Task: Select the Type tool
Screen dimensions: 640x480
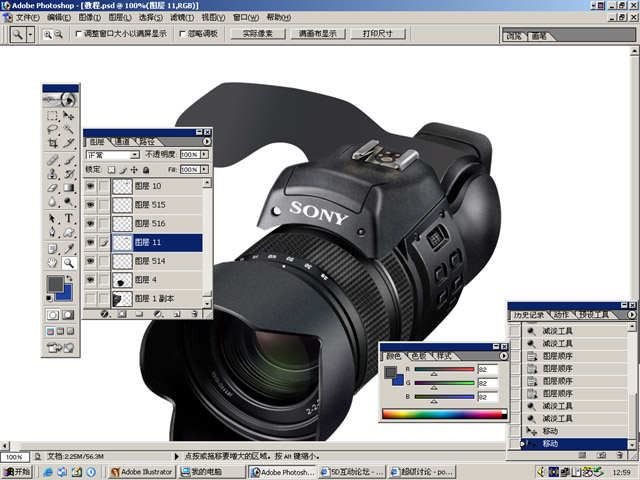Action: tap(69, 219)
